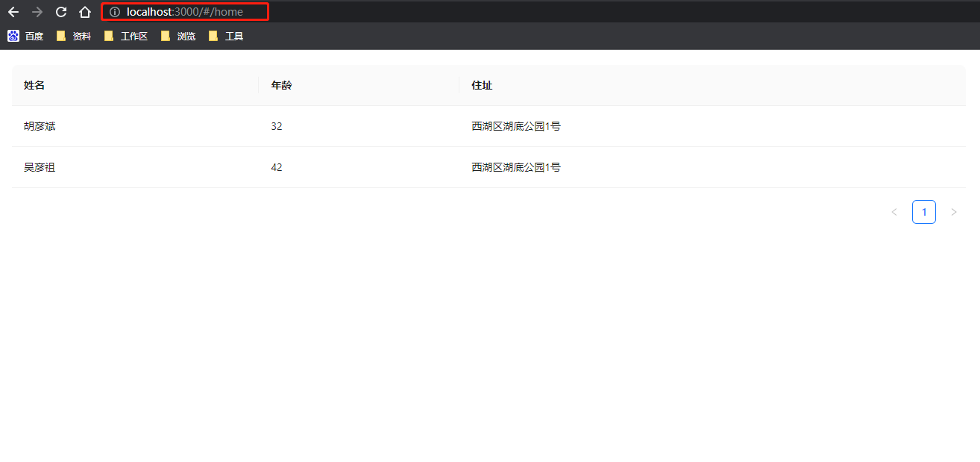Expand the 工作区 bookmark folder
Screen dimensions: 980x462
point(126,36)
